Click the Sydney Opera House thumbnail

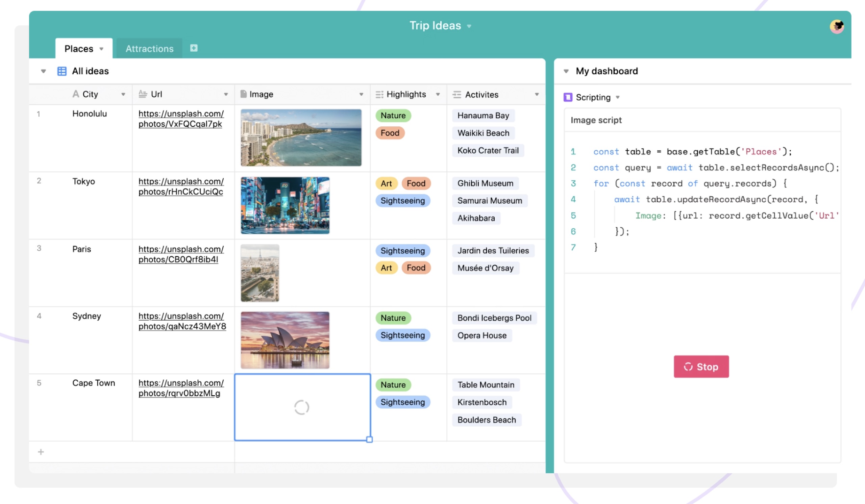(x=285, y=340)
